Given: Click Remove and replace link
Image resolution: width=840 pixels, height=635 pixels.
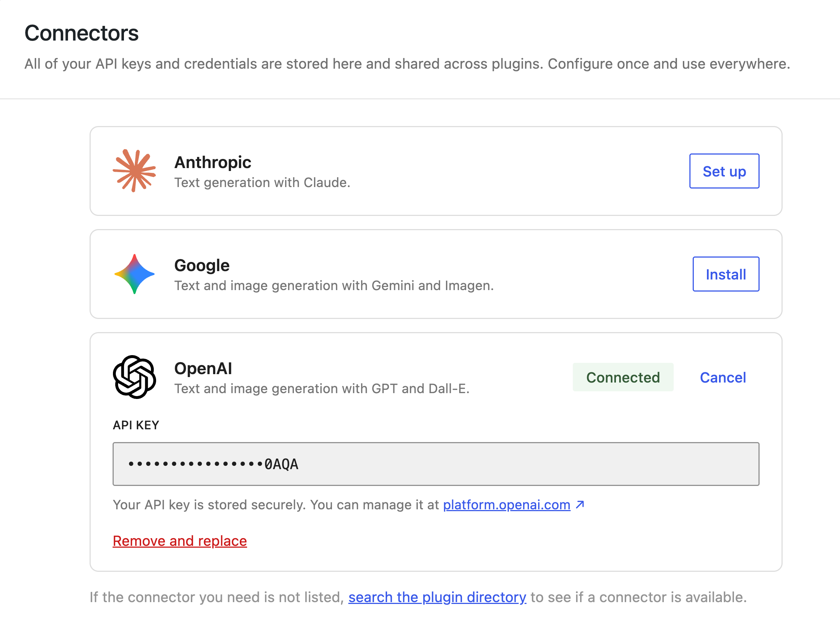Looking at the screenshot, I should (x=179, y=541).
